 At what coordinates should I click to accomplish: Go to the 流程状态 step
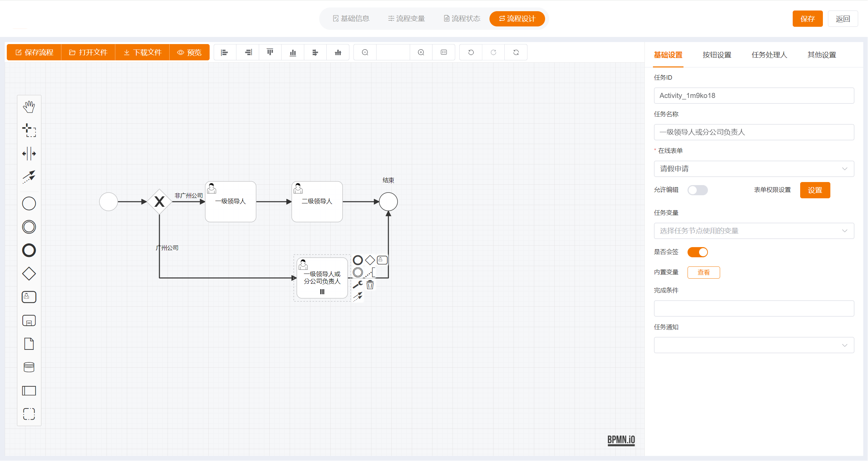462,19
